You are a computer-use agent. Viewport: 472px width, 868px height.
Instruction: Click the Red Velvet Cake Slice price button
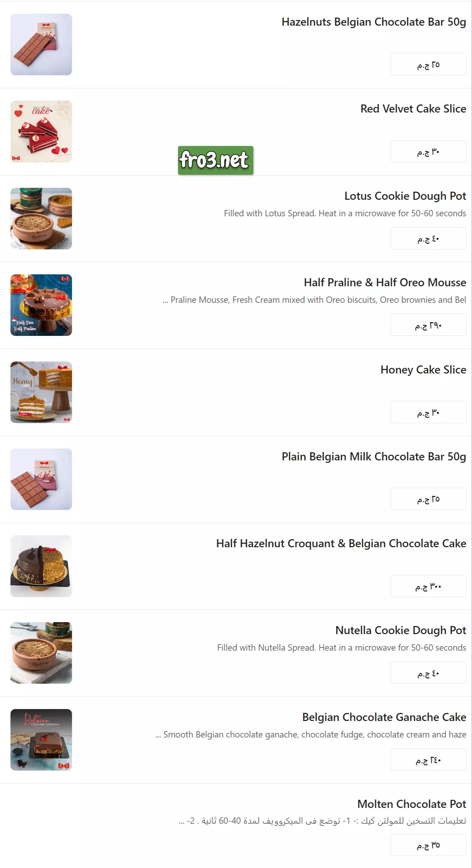(428, 152)
